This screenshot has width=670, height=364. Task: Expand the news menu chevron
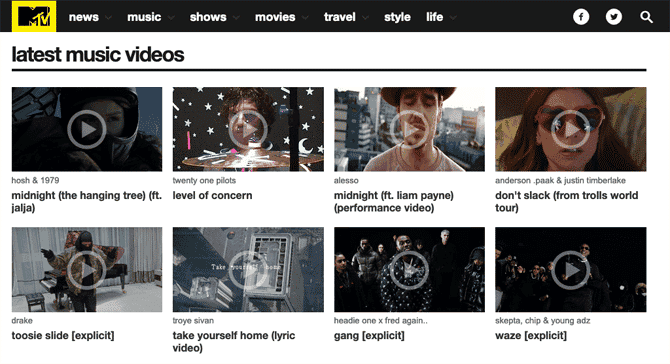(108, 18)
